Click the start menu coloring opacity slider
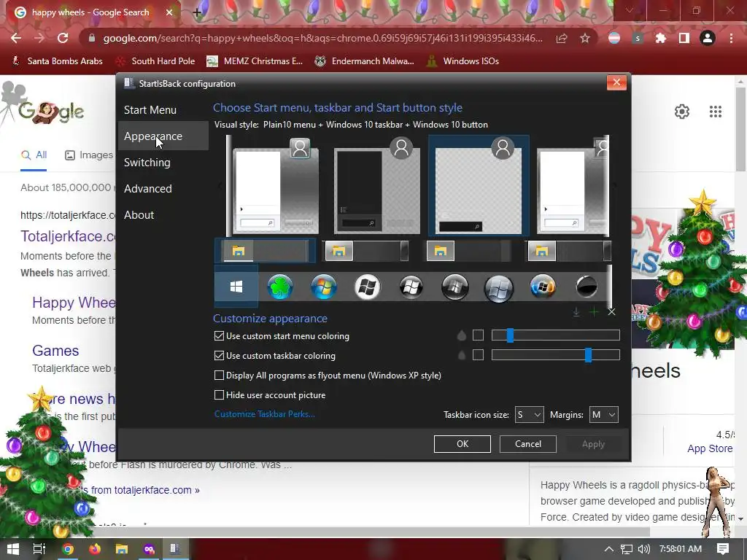The width and height of the screenshot is (747, 560). click(555, 335)
